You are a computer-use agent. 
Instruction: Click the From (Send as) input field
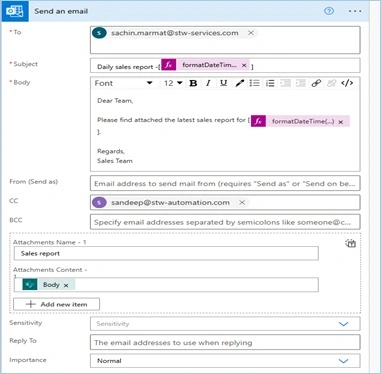(225, 183)
